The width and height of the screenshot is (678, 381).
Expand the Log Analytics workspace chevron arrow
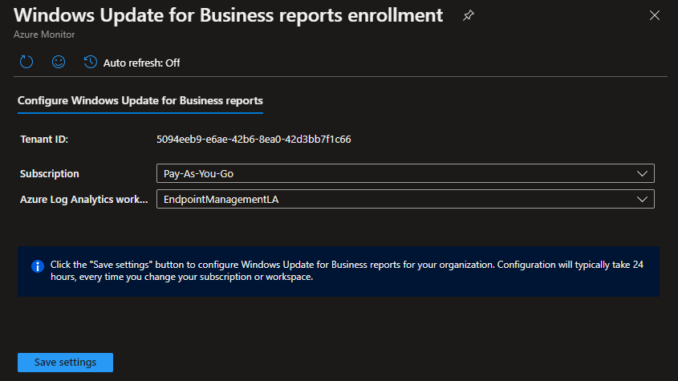642,200
